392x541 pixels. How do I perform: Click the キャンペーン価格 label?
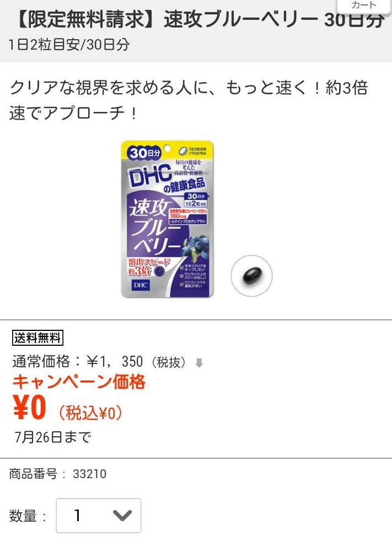tap(79, 382)
